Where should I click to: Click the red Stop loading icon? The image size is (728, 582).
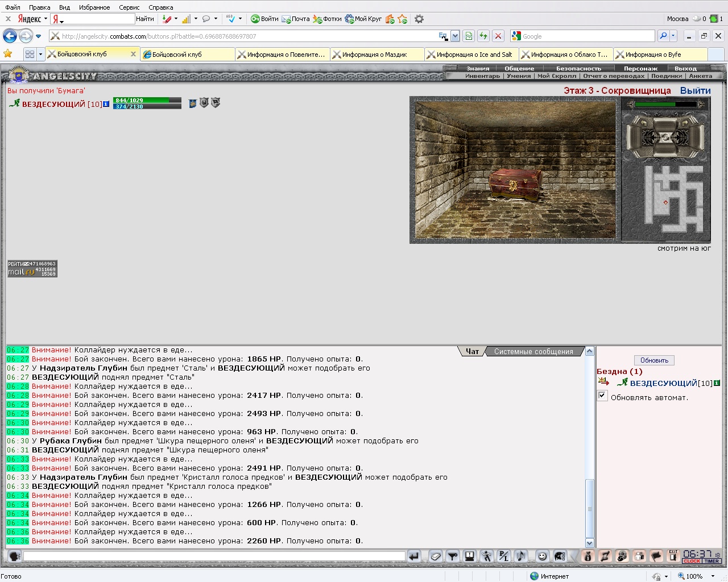click(498, 36)
